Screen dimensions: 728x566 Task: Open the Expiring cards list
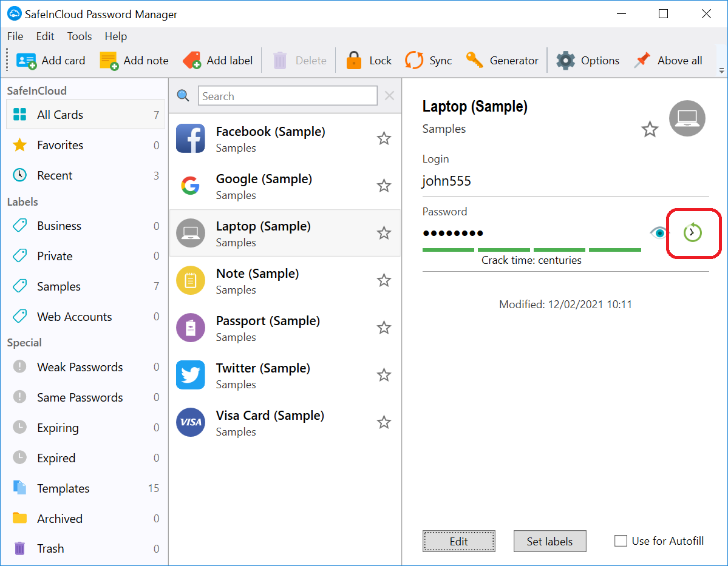[x=86, y=427]
